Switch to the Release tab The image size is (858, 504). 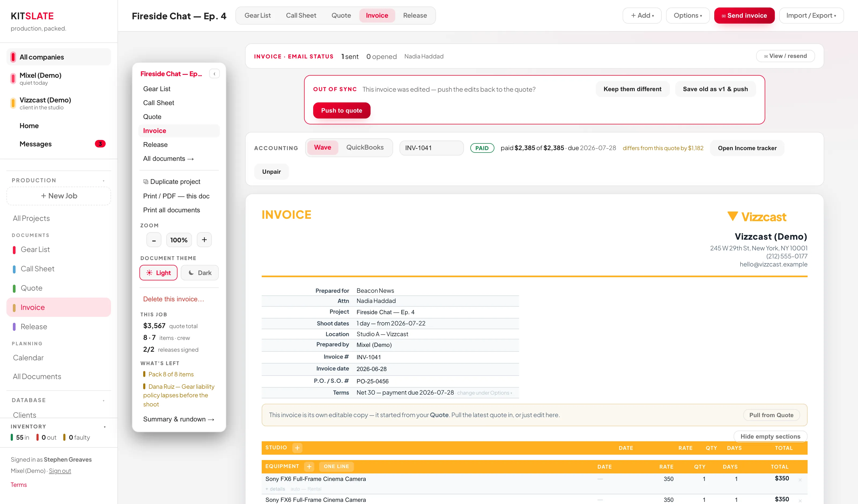[415, 15]
